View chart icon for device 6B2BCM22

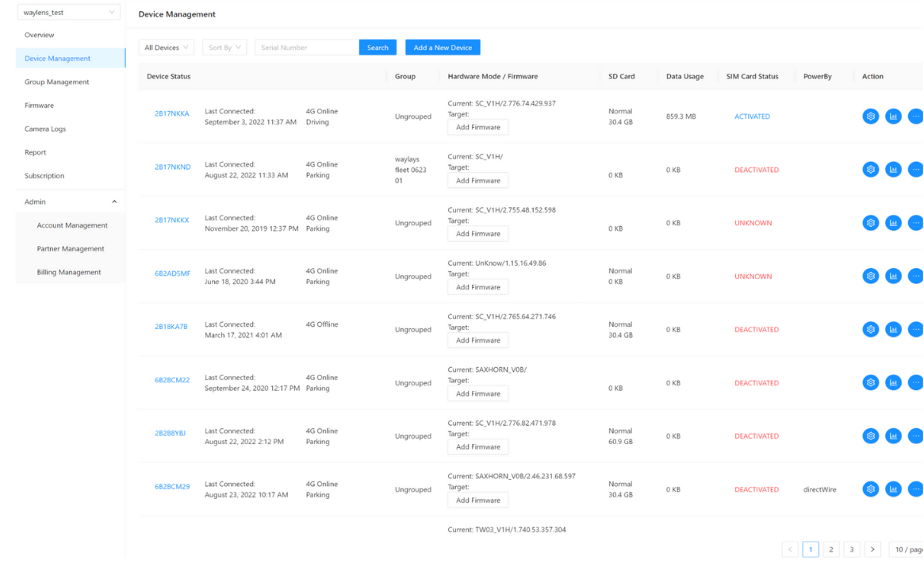893,382
